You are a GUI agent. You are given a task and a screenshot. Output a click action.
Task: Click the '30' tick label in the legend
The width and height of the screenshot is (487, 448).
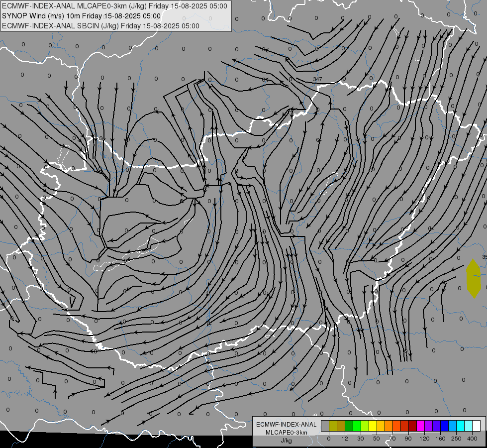361,439
